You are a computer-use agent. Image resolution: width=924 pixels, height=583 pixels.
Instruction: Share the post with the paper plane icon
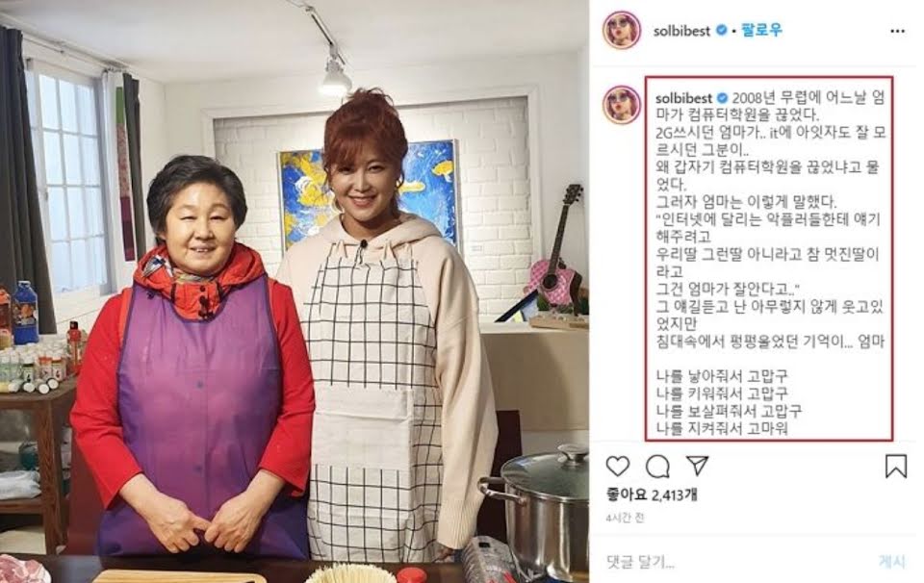697,466
